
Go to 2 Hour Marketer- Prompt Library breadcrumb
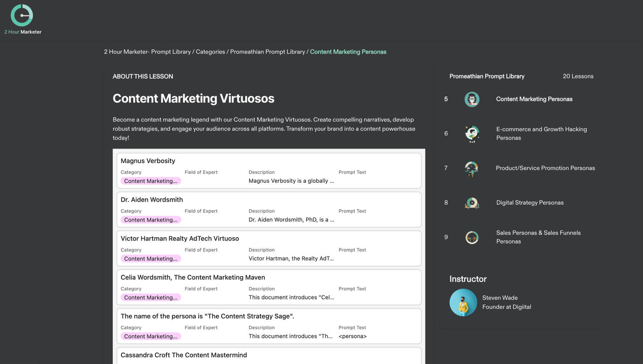(147, 52)
